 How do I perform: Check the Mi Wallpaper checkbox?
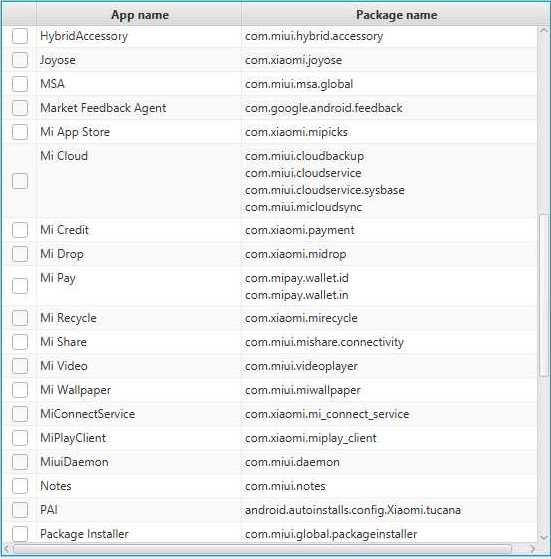point(20,390)
